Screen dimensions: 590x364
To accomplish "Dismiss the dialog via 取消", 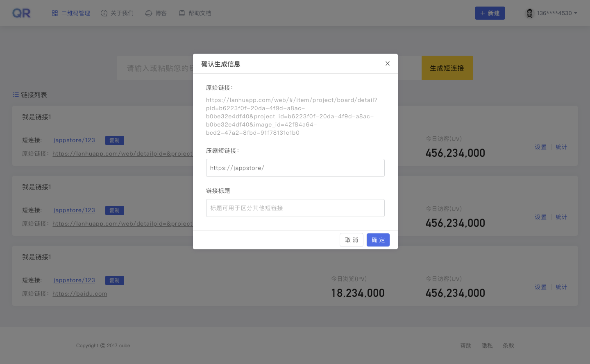I will click(351, 240).
